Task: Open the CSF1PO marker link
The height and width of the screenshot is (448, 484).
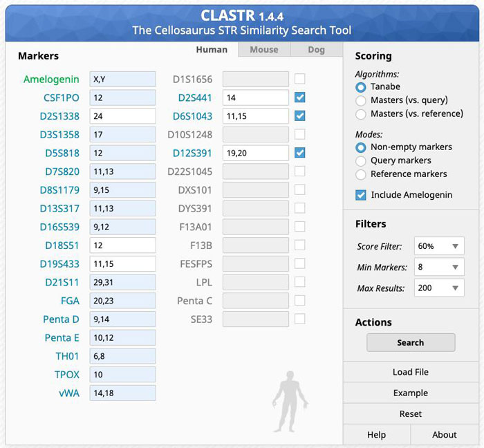Action: click(x=62, y=97)
